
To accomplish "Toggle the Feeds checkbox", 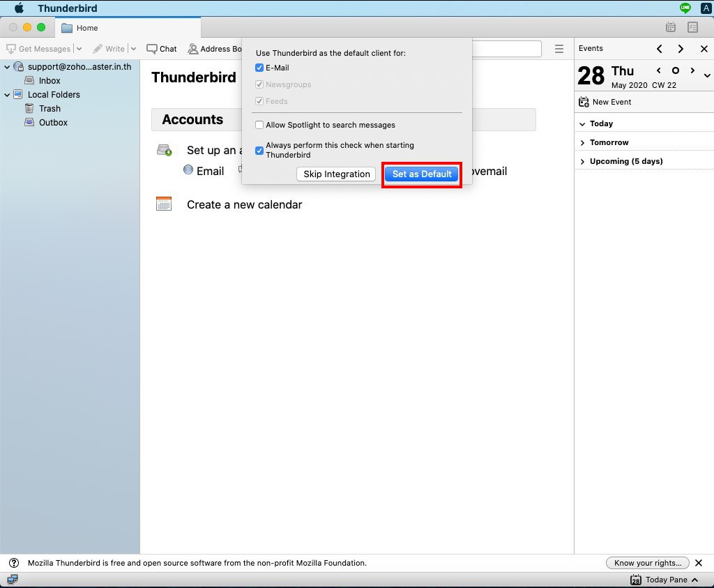I will tap(259, 101).
